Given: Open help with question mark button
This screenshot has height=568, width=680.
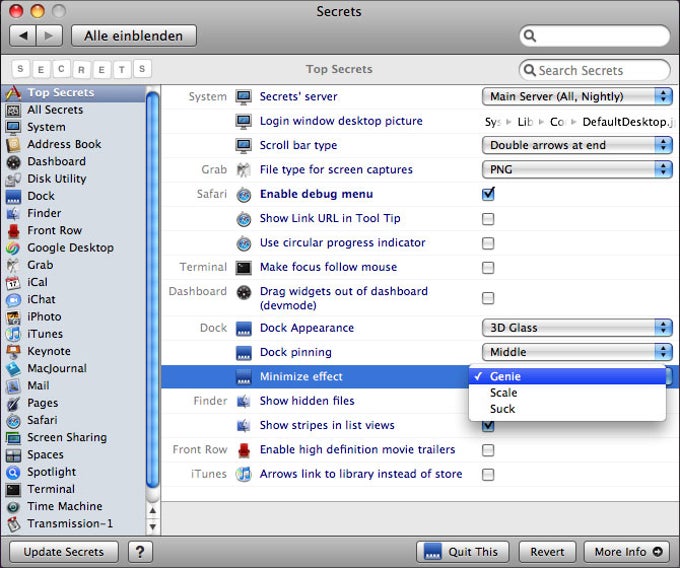Looking at the screenshot, I should 140,552.
